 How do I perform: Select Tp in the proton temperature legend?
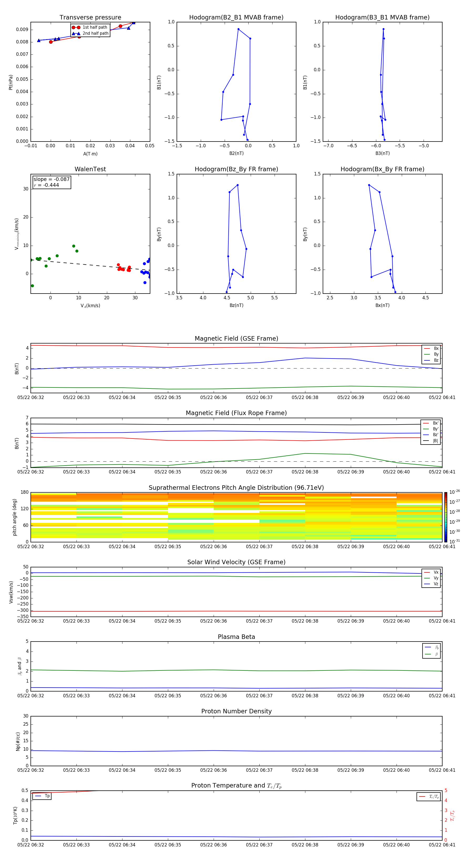pos(42,796)
